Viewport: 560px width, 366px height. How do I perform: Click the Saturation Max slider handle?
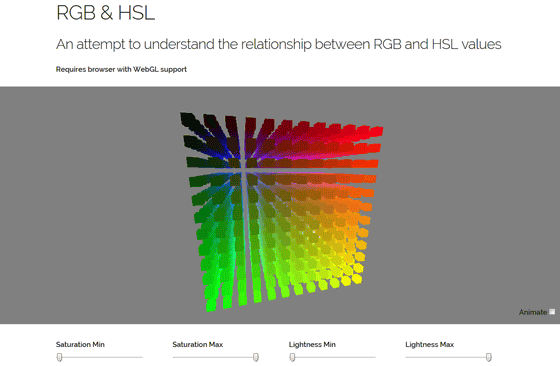coord(256,357)
